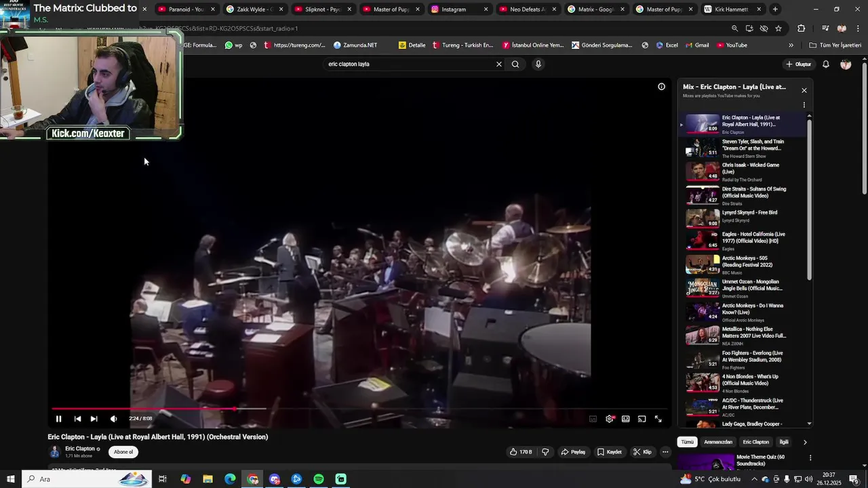Start voice search with microphone

[x=538, y=64]
